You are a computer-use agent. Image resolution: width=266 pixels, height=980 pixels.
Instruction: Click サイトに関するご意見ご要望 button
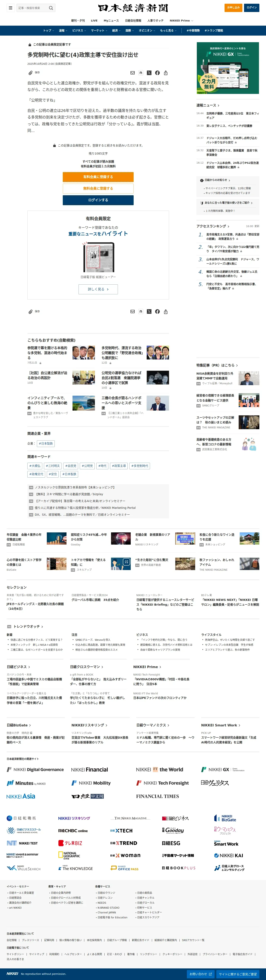pyautogui.click(x=238, y=974)
